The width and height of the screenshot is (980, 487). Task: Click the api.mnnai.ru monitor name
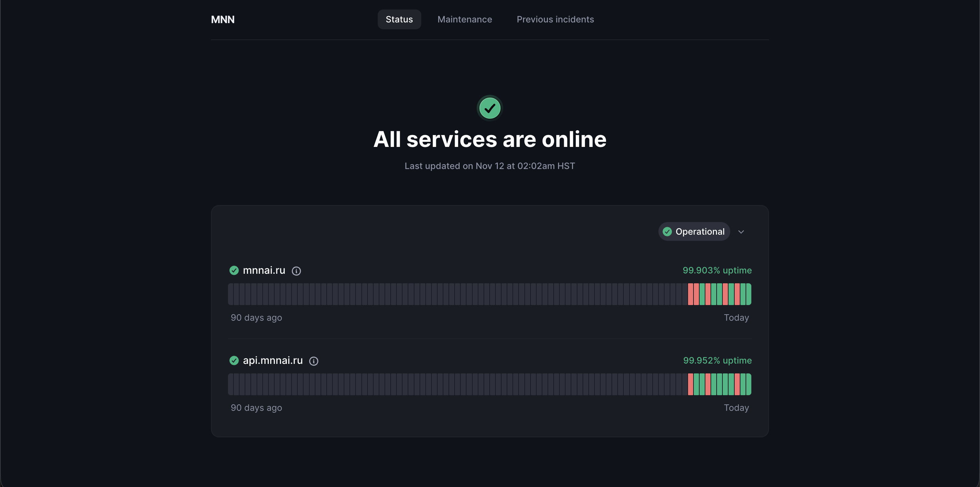pyautogui.click(x=273, y=360)
